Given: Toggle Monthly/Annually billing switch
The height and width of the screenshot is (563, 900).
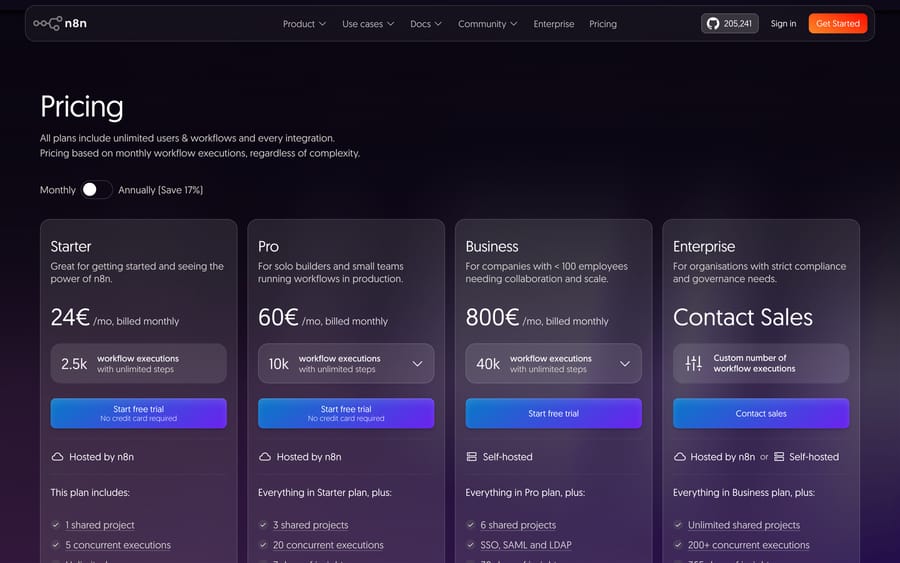Looking at the screenshot, I should (96, 190).
